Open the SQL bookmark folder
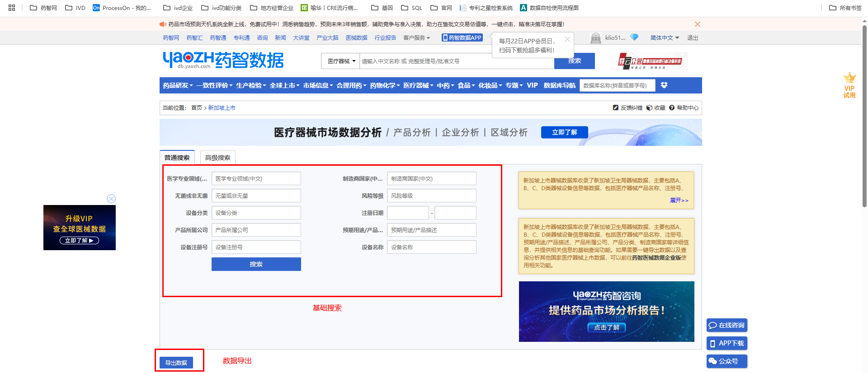This screenshot has width=868, height=373. point(411,8)
